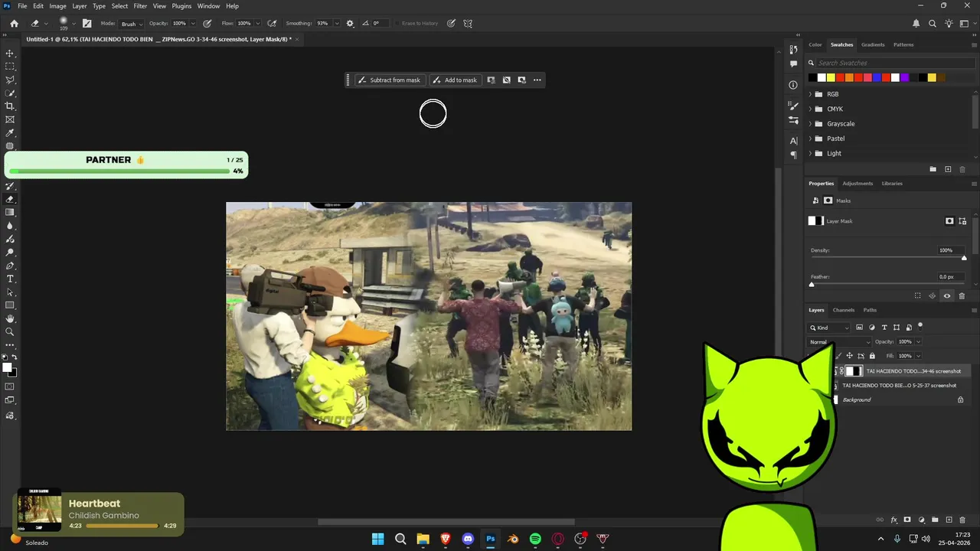Open the brush settings panel icon
The height and width of the screenshot is (551, 980).
pos(87,23)
